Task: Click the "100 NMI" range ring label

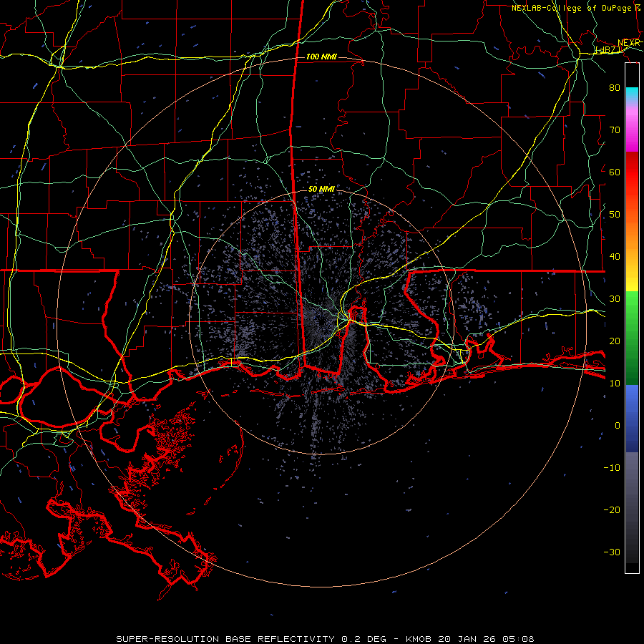Action: 321,57
